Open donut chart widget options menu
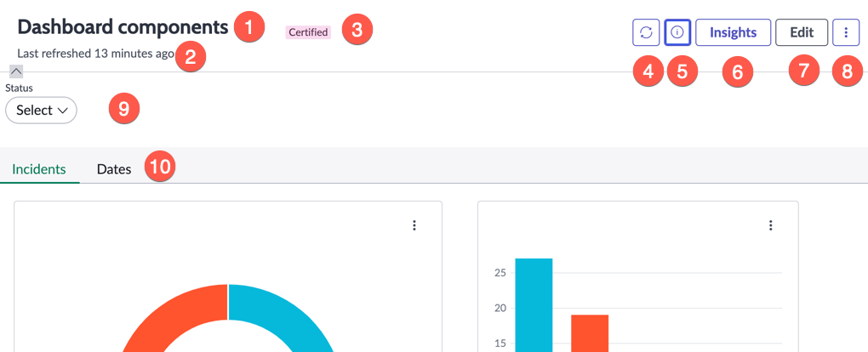Viewport: 868px width, 352px height. [x=414, y=225]
